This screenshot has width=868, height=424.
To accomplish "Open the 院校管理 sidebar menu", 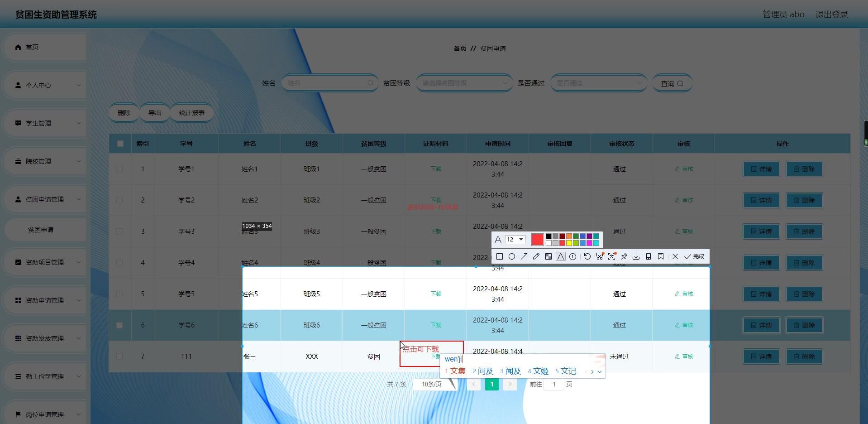I will pyautogui.click(x=44, y=161).
